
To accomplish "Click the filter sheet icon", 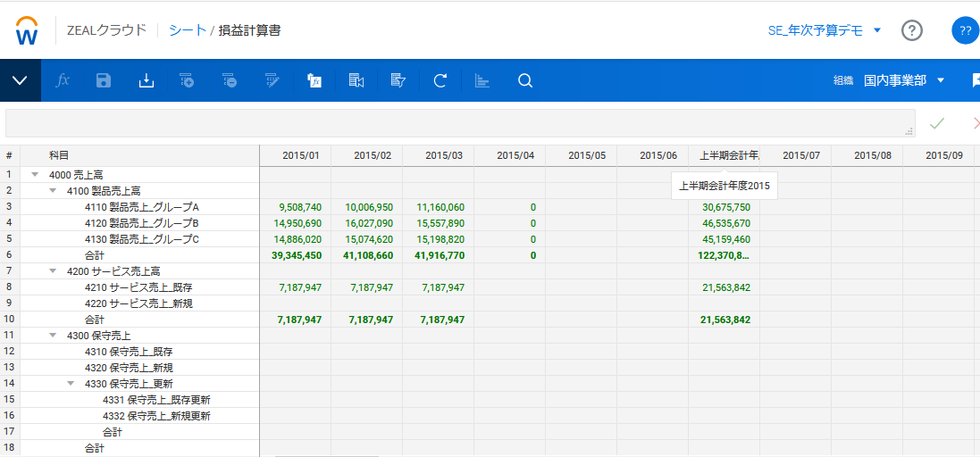I will [x=398, y=80].
